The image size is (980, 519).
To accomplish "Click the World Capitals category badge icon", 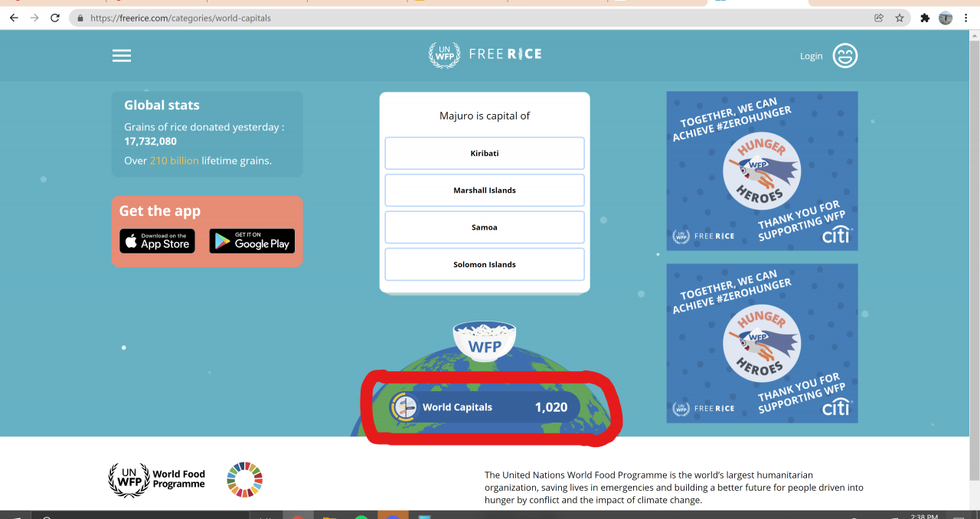I will coord(403,407).
